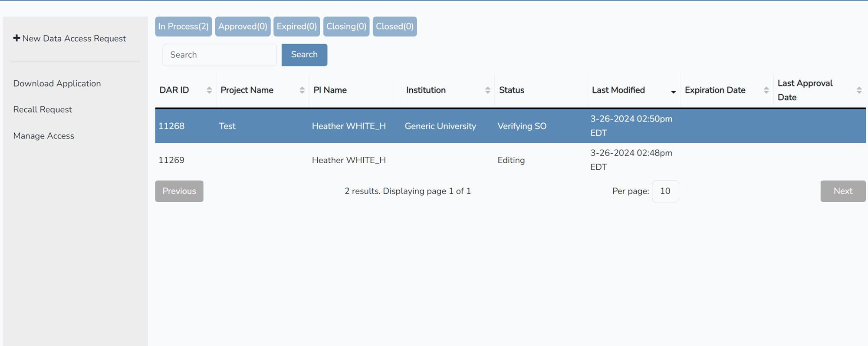The height and width of the screenshot is (346, 868).
Task: View the Closing(0) tab
Action: [346, 26]
